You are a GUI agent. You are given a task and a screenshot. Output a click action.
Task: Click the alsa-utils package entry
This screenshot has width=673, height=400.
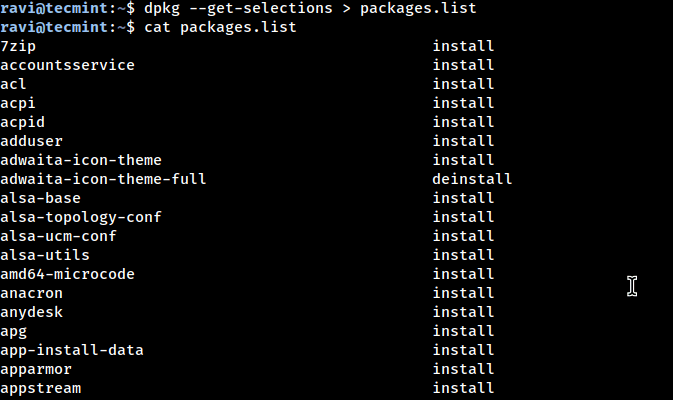[x=45, y=255]
